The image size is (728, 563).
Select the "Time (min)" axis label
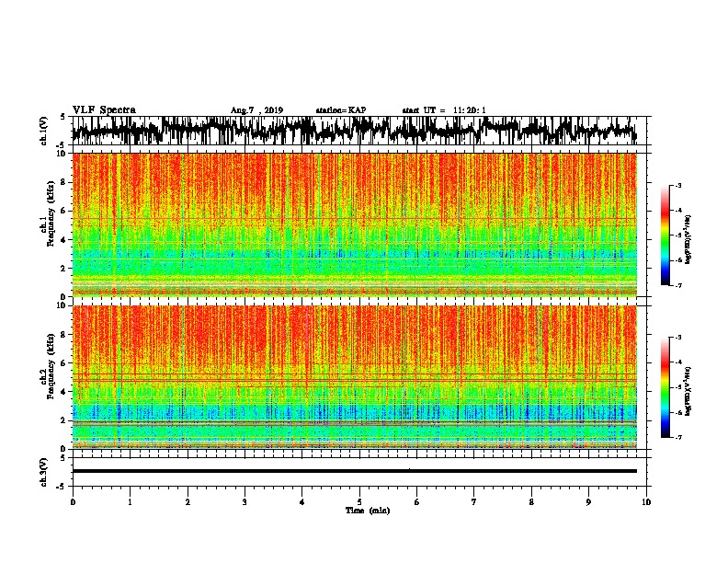(368, 511)
